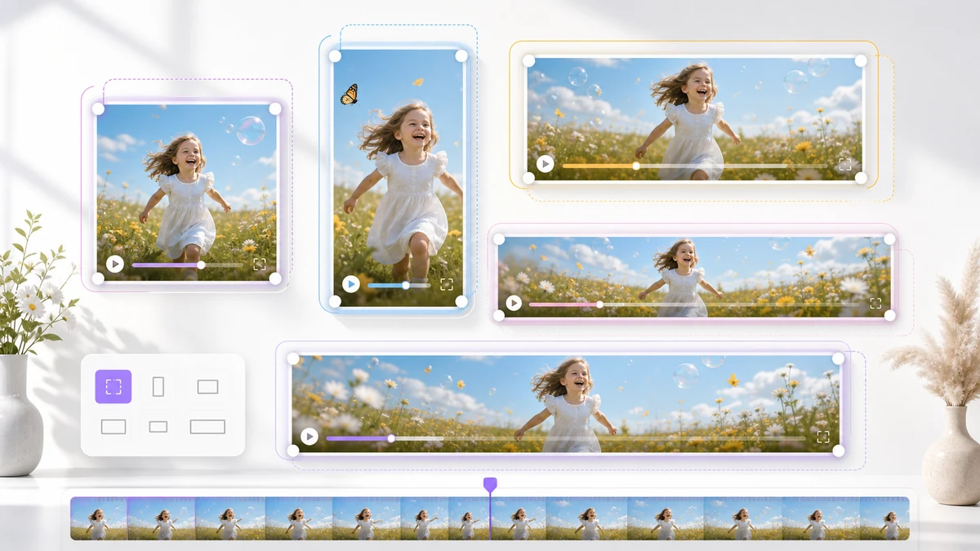Open fullscreen on the near-square purple video

pyautogui.click(x=260, y=264)
